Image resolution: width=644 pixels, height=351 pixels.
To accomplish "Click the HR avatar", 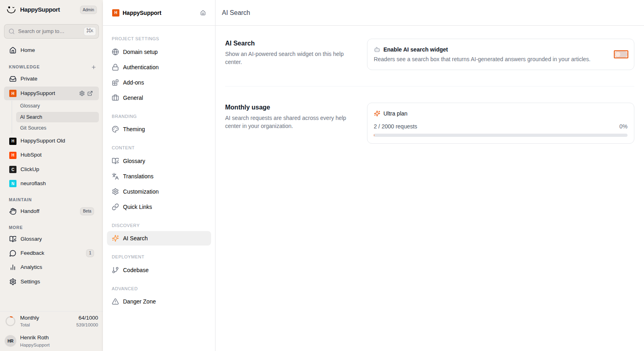I will [x=10, y=341].
